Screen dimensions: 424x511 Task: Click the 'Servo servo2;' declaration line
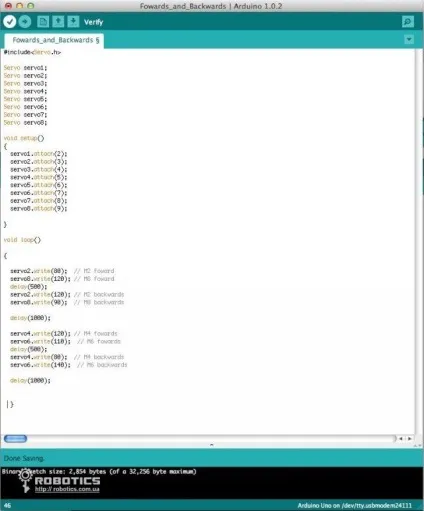pyautogui.click(x=25, y=76)
